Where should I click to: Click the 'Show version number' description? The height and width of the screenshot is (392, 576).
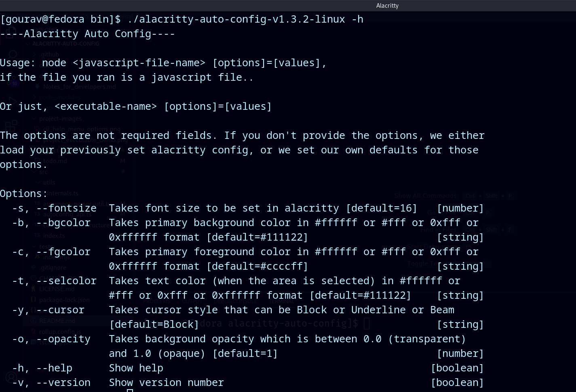[x=167, y=382]
